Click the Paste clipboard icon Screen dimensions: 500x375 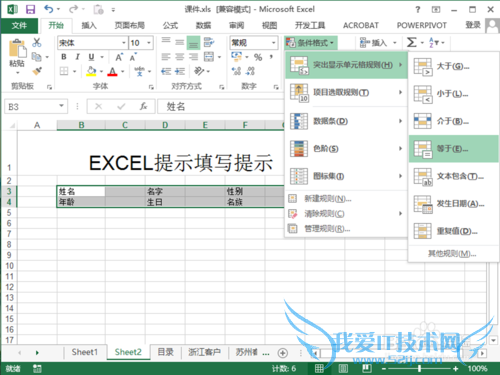tap(17, 49)
